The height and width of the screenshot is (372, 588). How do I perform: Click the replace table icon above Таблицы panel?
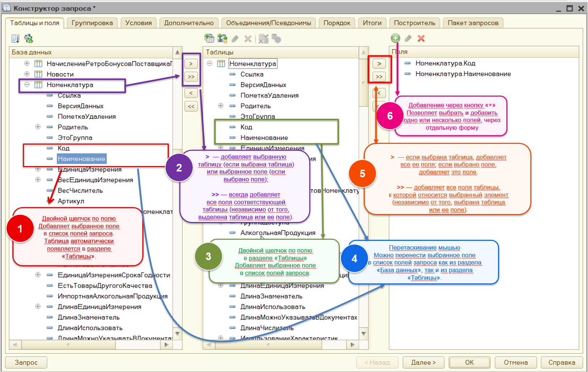pyautogui.click(x=264, y=39)
